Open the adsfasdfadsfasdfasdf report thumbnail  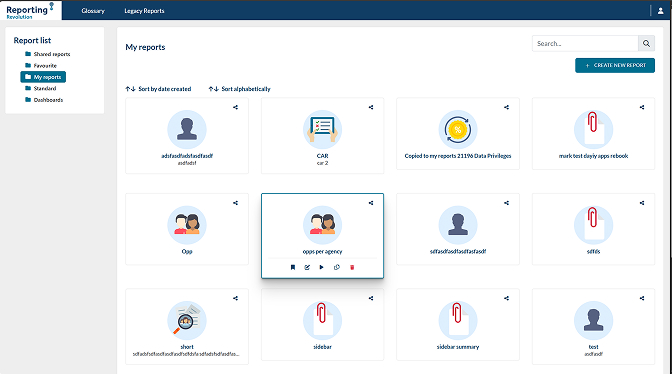click(x=187, y=129)
